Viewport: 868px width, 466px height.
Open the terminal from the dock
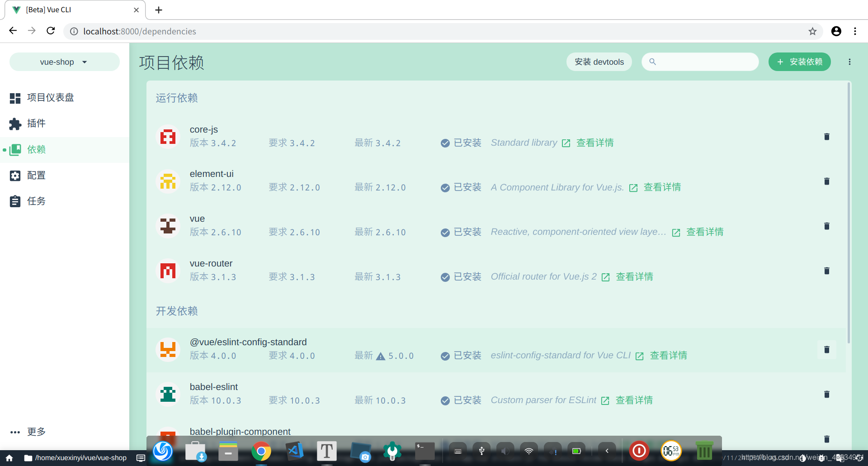[x=425, y=451]
